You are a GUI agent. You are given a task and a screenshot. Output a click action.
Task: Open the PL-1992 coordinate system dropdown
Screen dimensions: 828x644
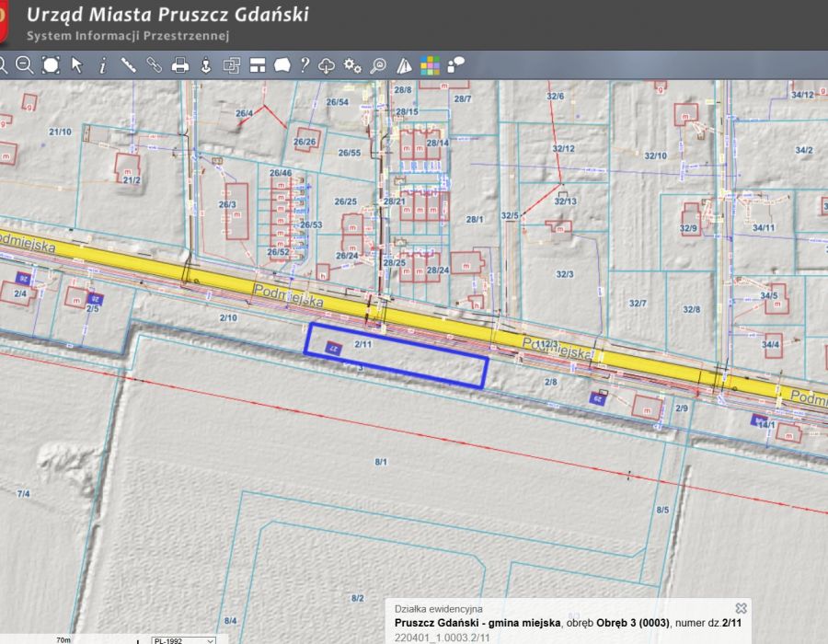point(183,639)
